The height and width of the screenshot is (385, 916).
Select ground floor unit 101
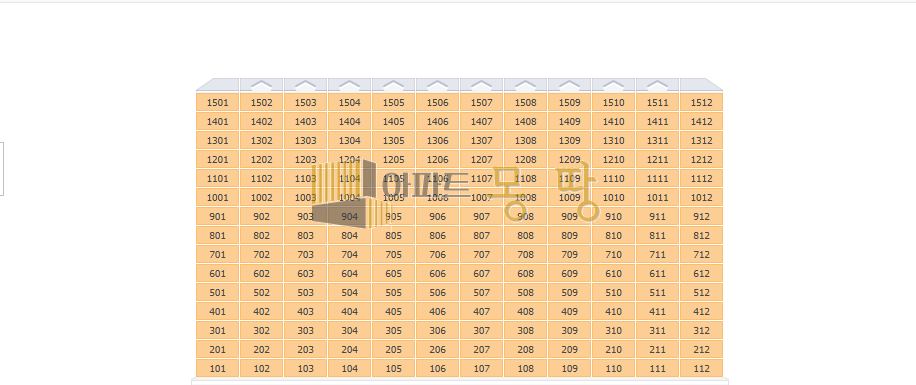[217, 369]
